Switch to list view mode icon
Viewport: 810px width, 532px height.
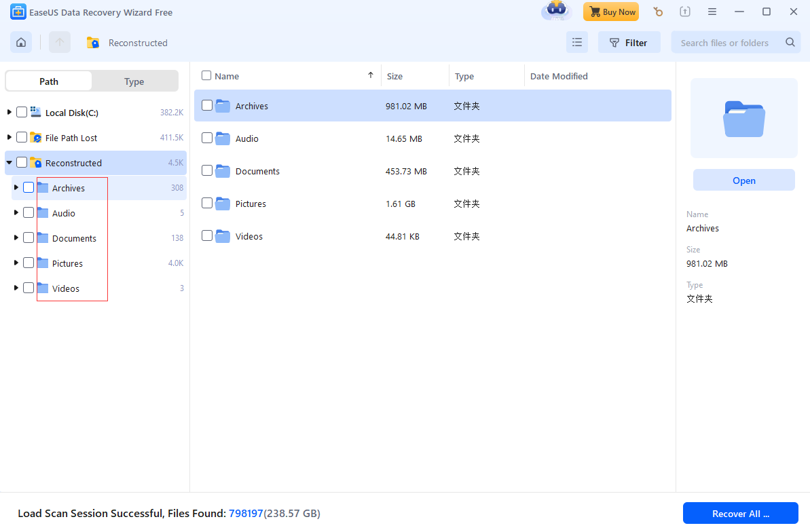pos(577,42)
